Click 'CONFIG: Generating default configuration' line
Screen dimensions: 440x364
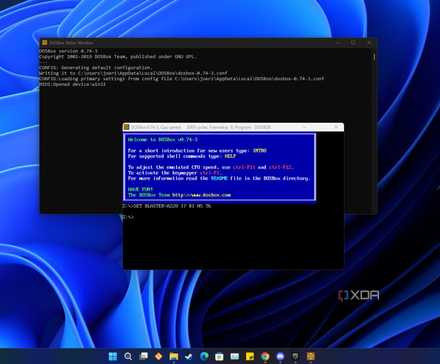click(96, 68)
